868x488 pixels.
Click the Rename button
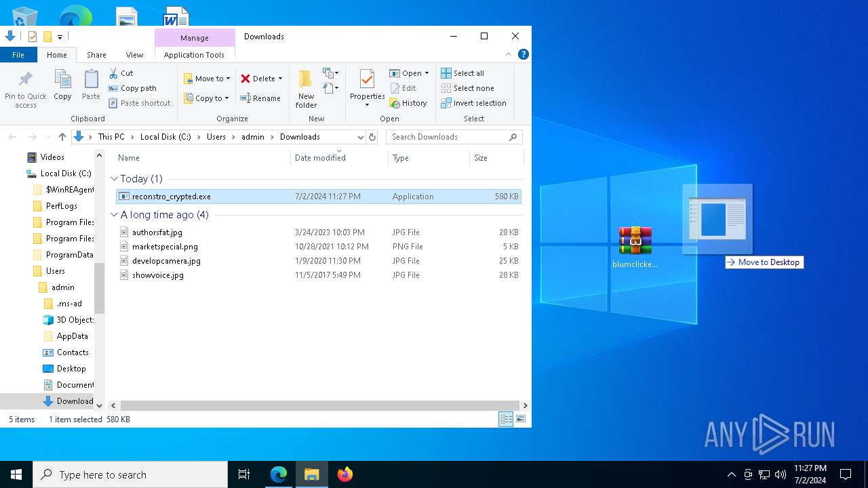(x=260, y=98)
